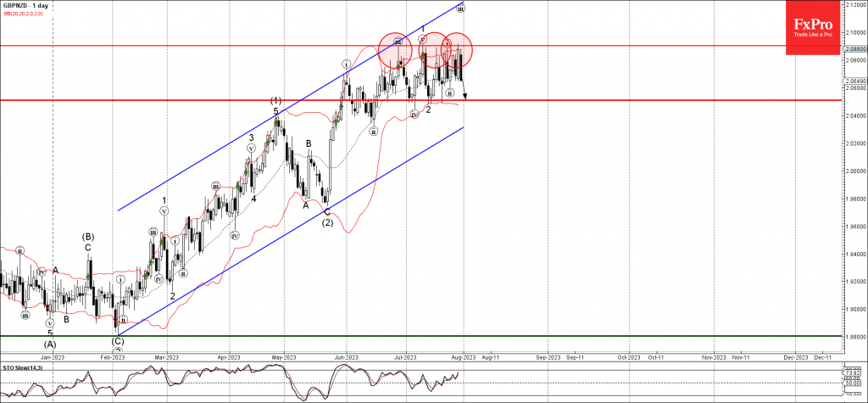The width and height of the screenshot is (868, 403).
Task: Click the 2.06490 current price tag
Action: (854, 79)
